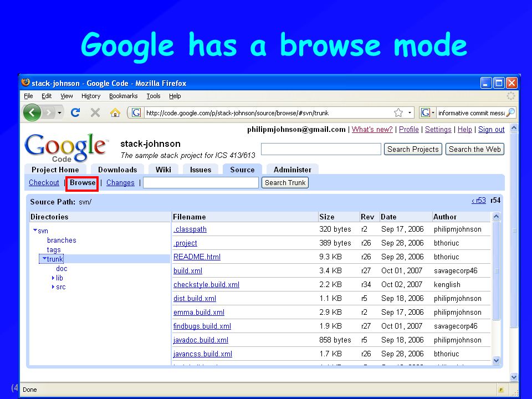Open the View menu

pyautogui.click(x=66, y=96)
